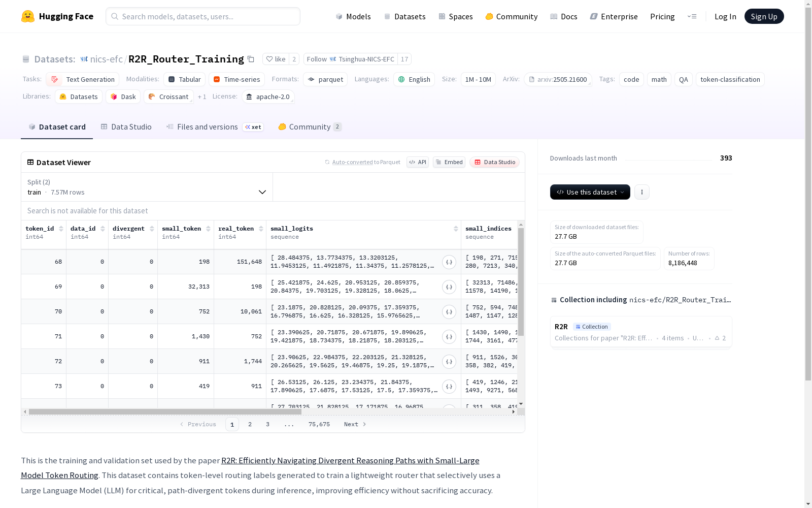Image resolution: width=812 pixels, height=508 pixels.
Task: Click the table's horizontal scrollbar
Action: pyautogui.click(x=165, y=411)
